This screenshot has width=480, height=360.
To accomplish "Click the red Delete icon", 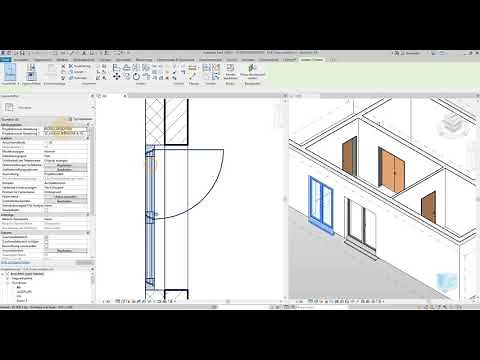I will (x=167, y=78).
